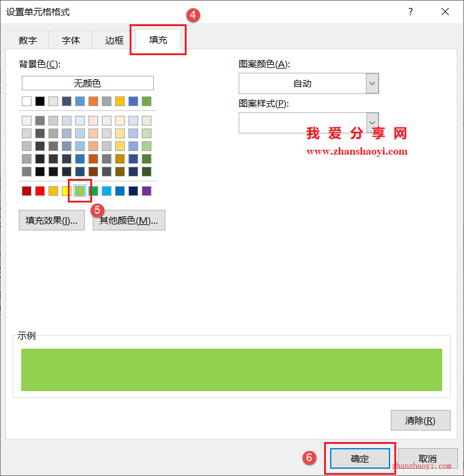Image resolution: width=464 pixels, height=476 pixels.
Task: Click the help question mark icon
Action: pyautogui.click(x=410, y=12)
